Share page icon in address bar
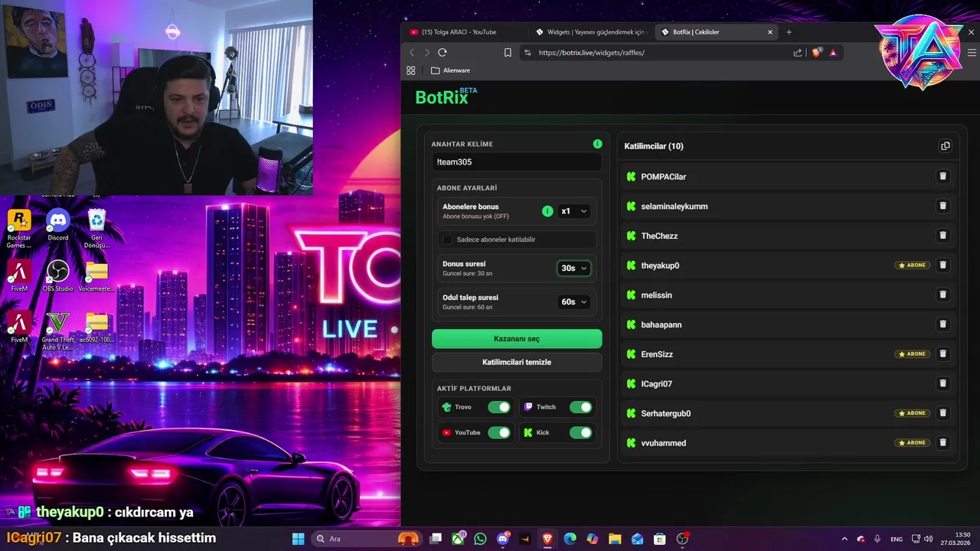The height and width of the screenshot is (551, 980). 798,53
